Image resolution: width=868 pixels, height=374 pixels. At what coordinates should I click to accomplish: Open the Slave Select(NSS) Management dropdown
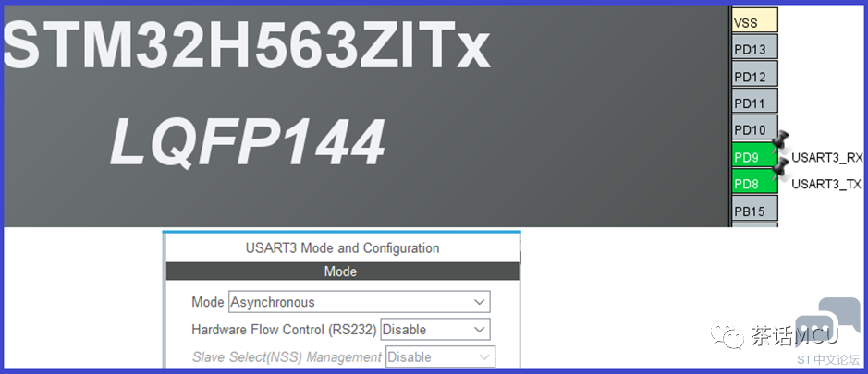[x=441, y=356]
